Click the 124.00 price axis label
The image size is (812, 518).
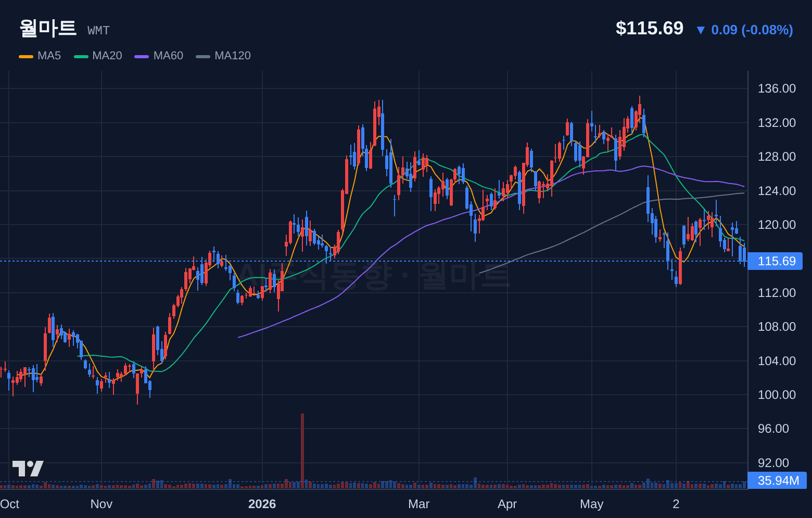[x=777, y=191]
